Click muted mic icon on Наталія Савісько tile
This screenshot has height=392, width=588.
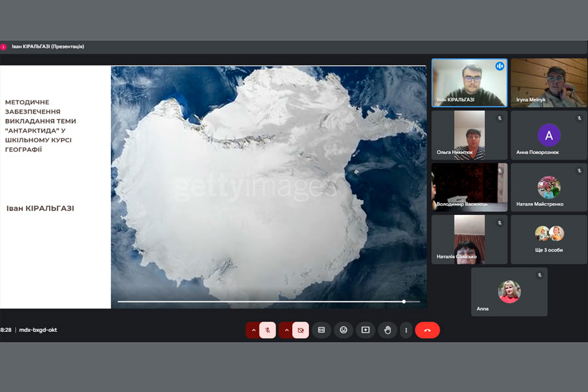500,223
